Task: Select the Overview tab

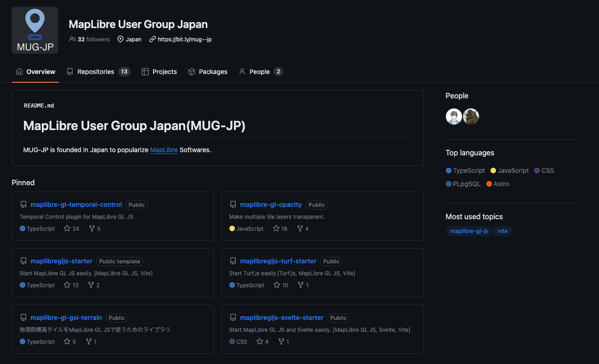Action: (x=35, y=72)
